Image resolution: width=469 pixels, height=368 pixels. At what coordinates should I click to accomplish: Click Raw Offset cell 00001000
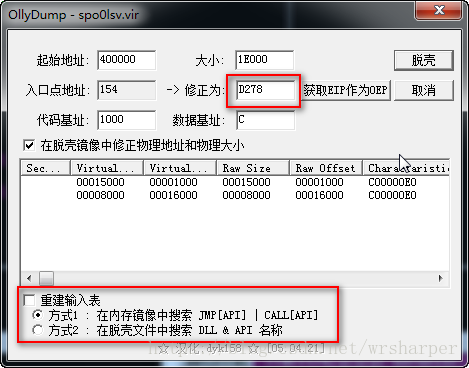click(319, 182)
